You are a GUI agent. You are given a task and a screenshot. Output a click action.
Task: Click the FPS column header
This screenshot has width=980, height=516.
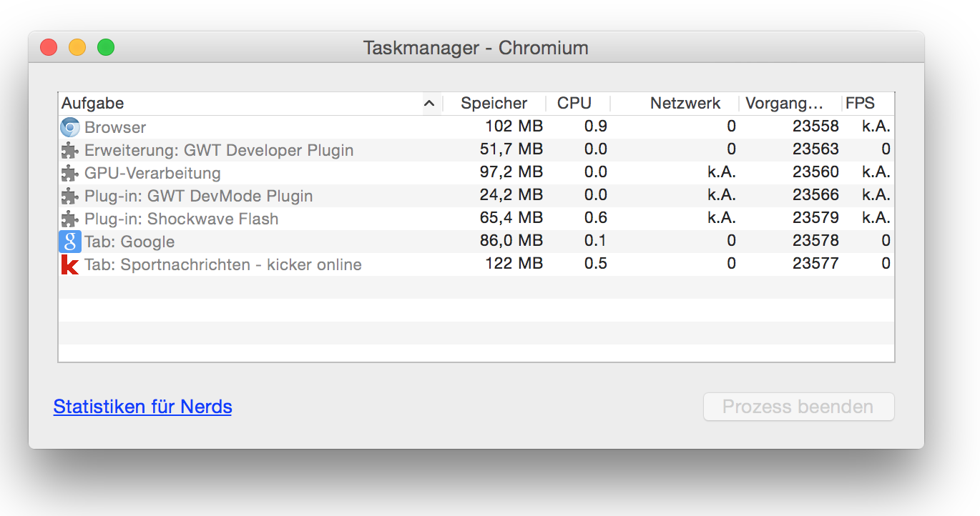coord(860,104)
